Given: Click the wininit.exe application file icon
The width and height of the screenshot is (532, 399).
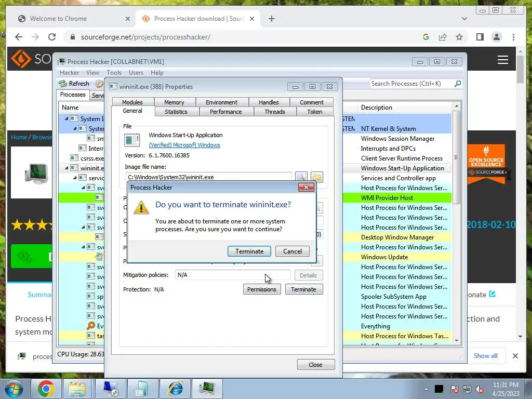Looking at the screenshot, I should click(x=132, y=140).
